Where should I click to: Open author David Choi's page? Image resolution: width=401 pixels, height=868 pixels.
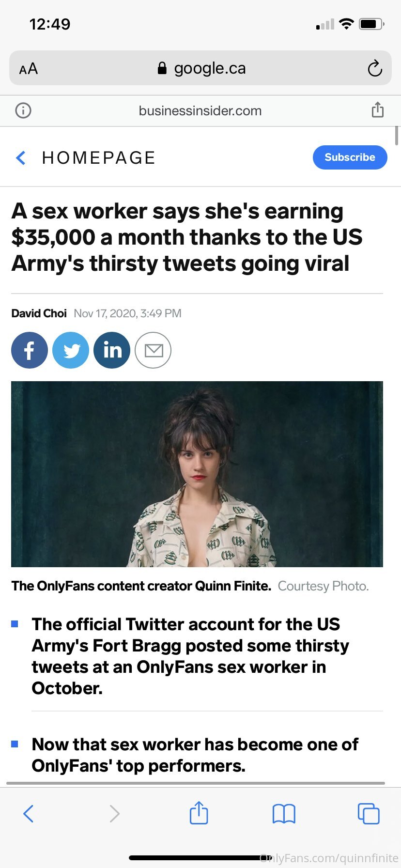(x=39, y=313)
